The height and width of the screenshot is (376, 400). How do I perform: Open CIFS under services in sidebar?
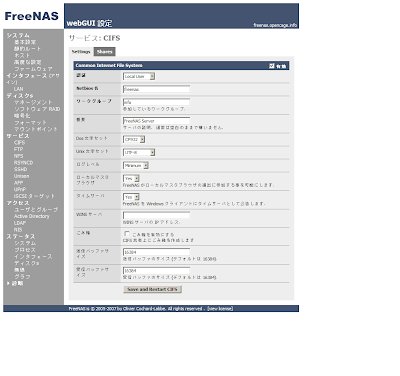[19, 143]
